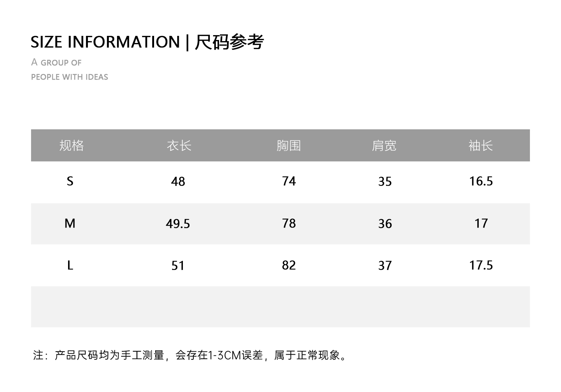Click the 尺码参考 title text
The image size is (561, 392).
coord(229,42)
